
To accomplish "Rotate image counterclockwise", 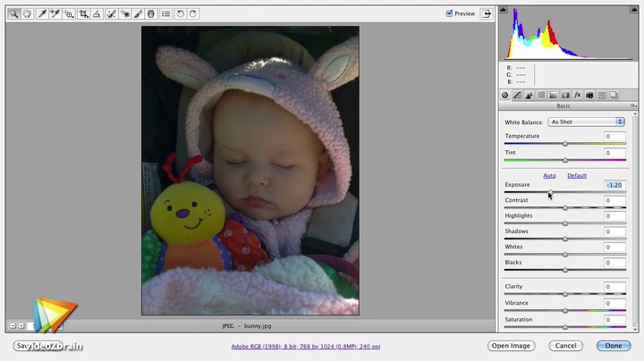I will coord(181,14).
